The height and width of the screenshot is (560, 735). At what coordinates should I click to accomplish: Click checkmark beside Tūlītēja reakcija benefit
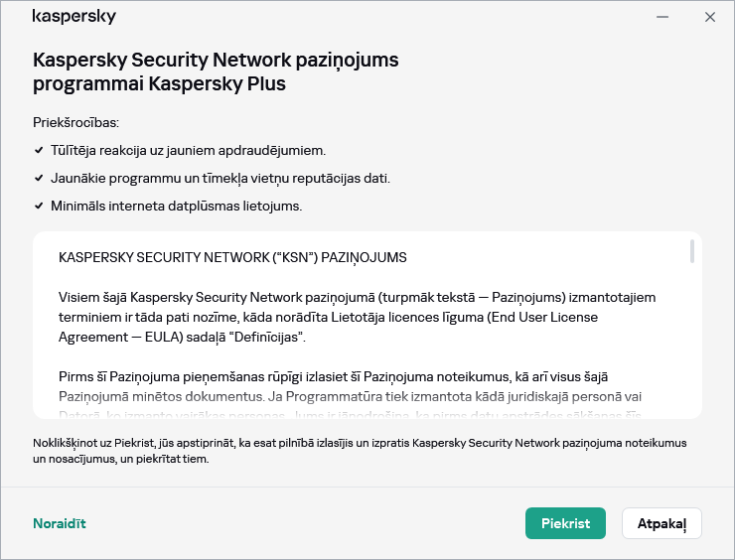click(x=38, y=150)
